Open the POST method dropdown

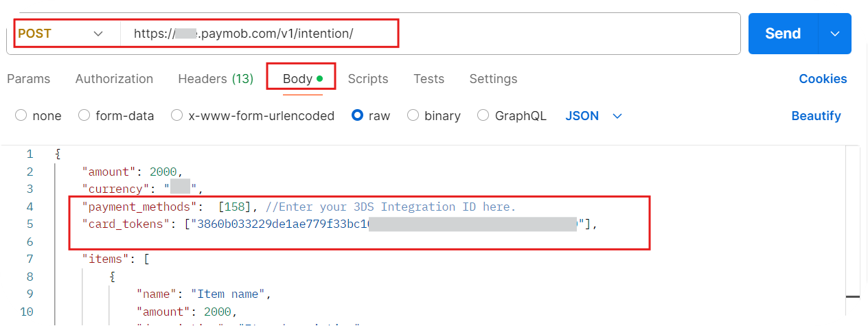click(62, 34)
